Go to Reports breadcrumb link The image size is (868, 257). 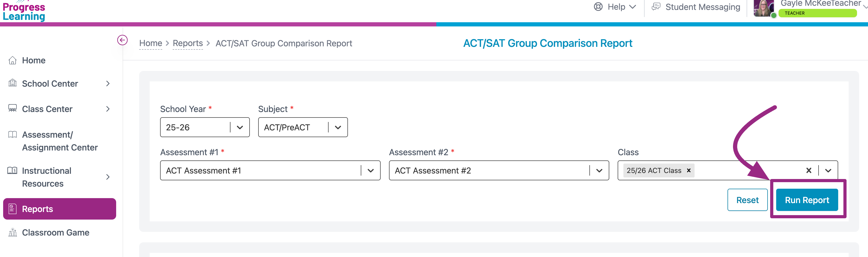[188, 43]
